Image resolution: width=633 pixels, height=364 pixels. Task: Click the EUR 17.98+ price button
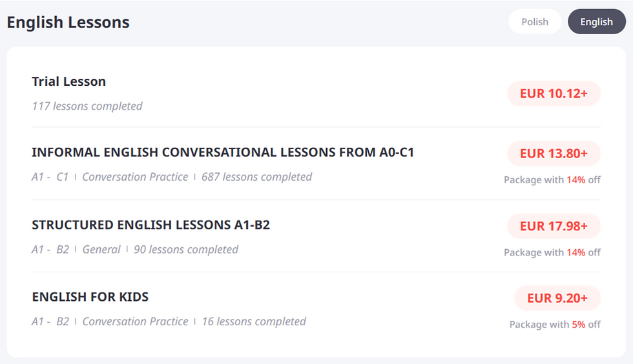(554, 226)
